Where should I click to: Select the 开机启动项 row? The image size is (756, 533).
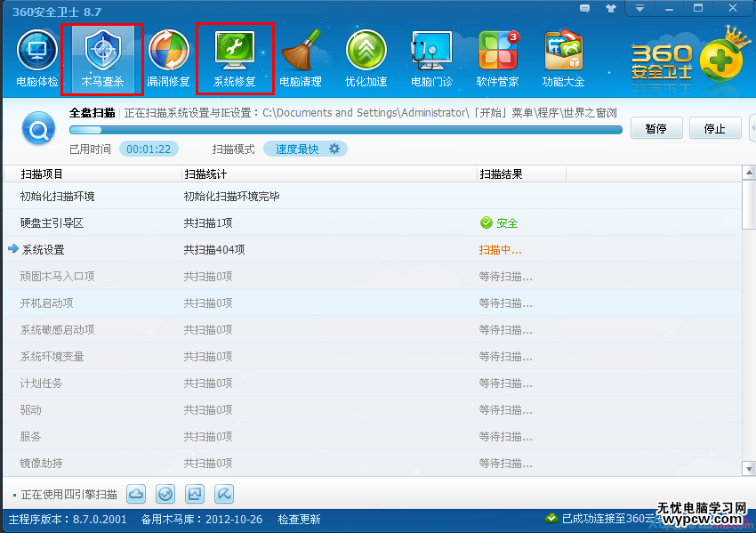click(x=372, y=303)
